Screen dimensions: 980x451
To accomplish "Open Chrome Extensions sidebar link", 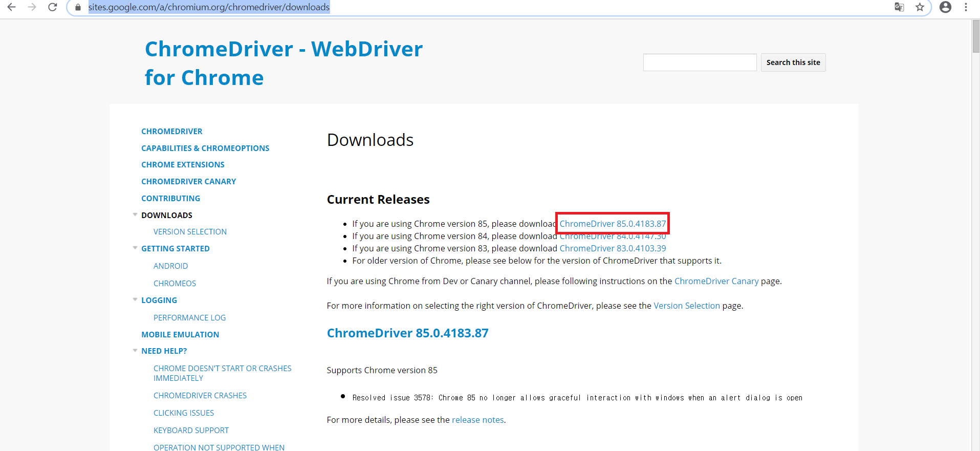I will [x=183, y=165].
